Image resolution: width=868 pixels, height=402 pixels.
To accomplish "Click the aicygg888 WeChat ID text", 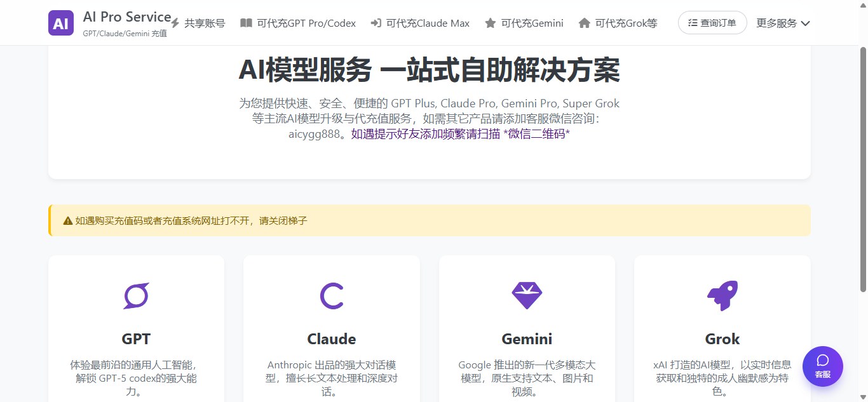I will [315, 134].
